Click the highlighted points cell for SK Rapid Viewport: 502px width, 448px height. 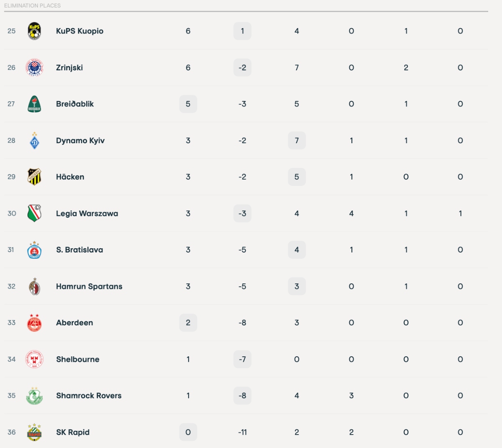pyautogui.click(x=188, y=432)
